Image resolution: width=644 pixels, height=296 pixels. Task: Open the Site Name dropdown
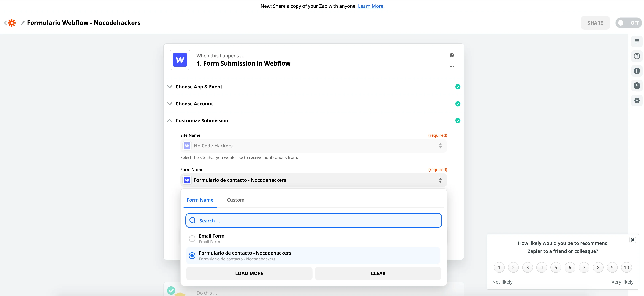tap(313, 146)
